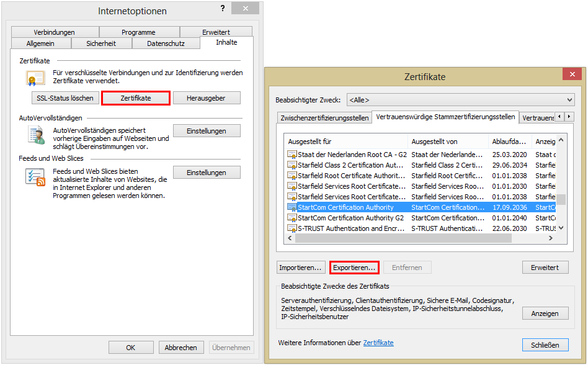
Task: Click the certificate graphic in the Zertifikate section
Action: coord(35,78)
